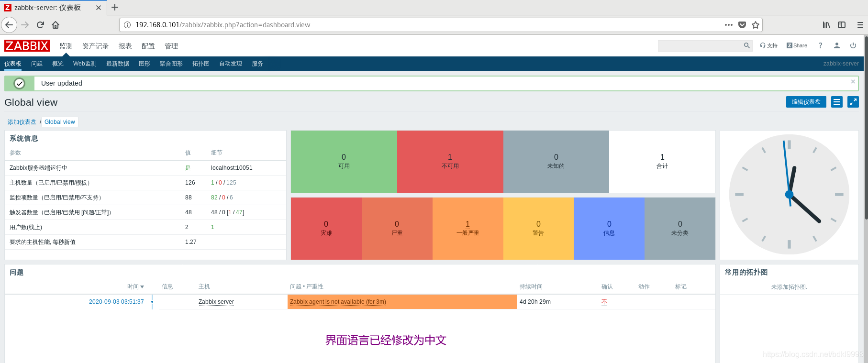
Task: Click green 可用 hosts tile
Action: pos(344,162)
